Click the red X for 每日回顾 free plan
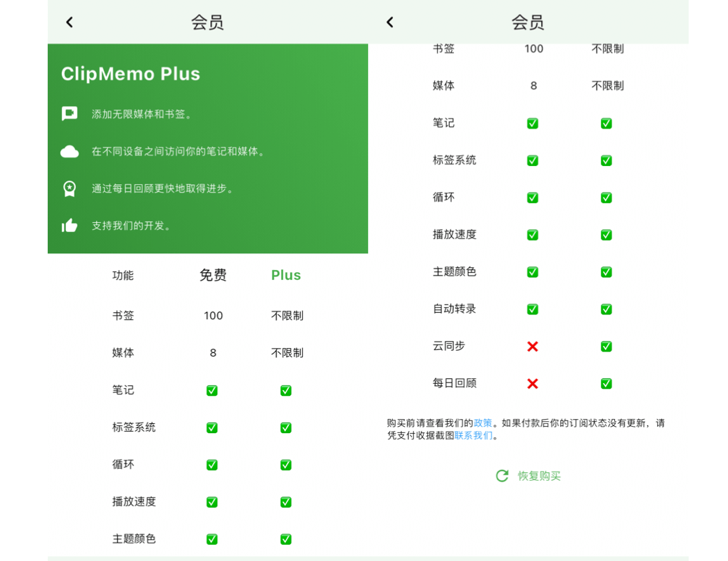This screenshot has width=728, height=561. pos(533,384)
